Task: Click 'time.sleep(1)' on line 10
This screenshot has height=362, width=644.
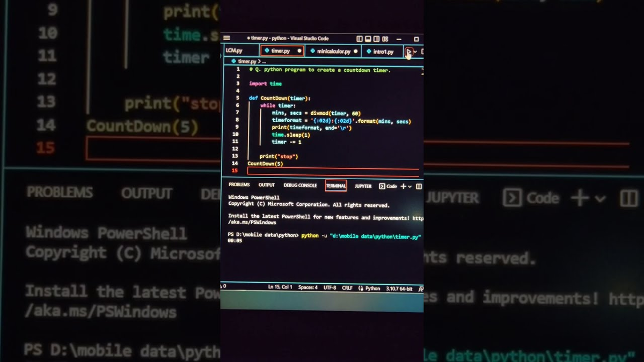Action: [x=291, y=135]
